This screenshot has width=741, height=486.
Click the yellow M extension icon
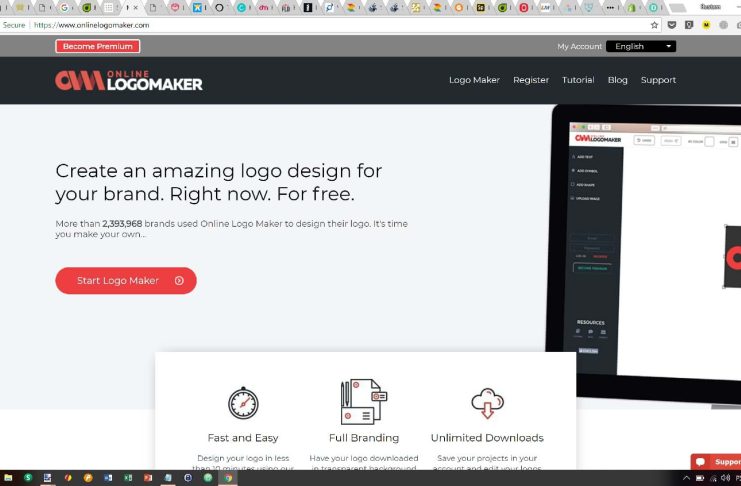coord(706,25)
